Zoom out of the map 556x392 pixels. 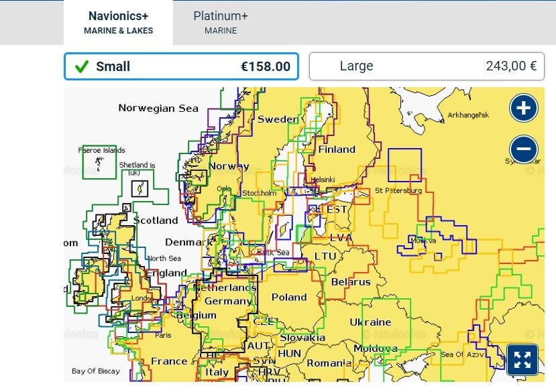523,149
